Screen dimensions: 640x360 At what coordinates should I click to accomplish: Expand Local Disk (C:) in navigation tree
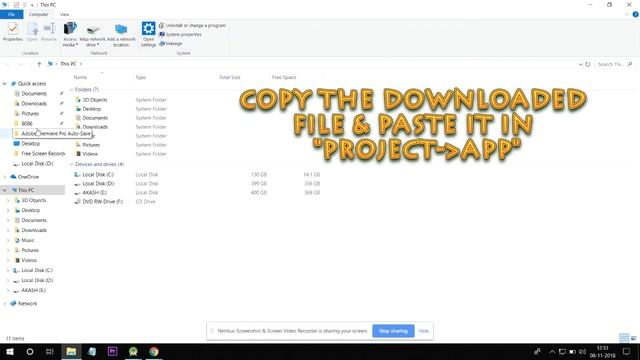8,270
